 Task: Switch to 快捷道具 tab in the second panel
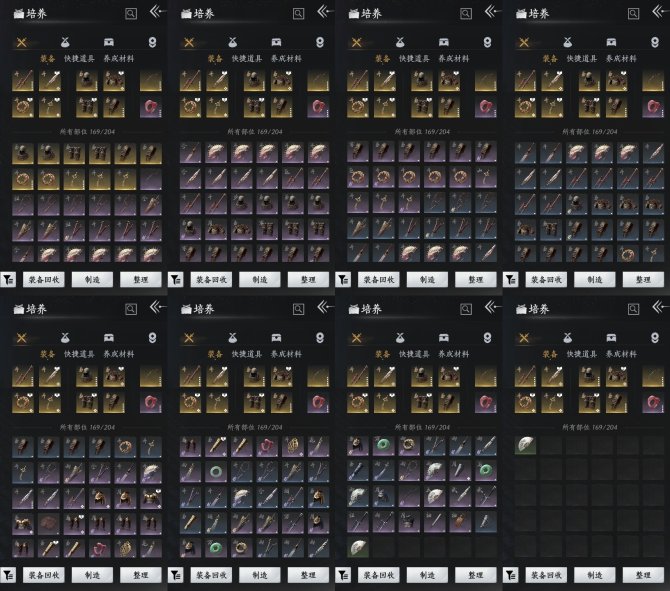247,59
